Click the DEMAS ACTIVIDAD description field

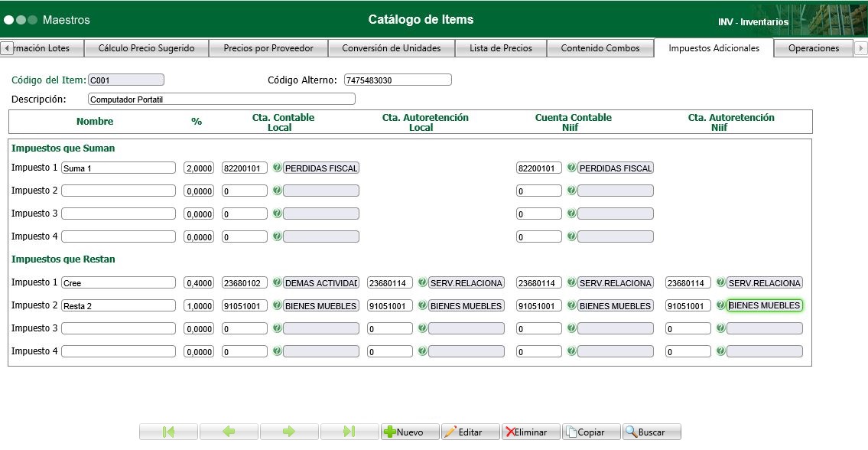[321, 282]
